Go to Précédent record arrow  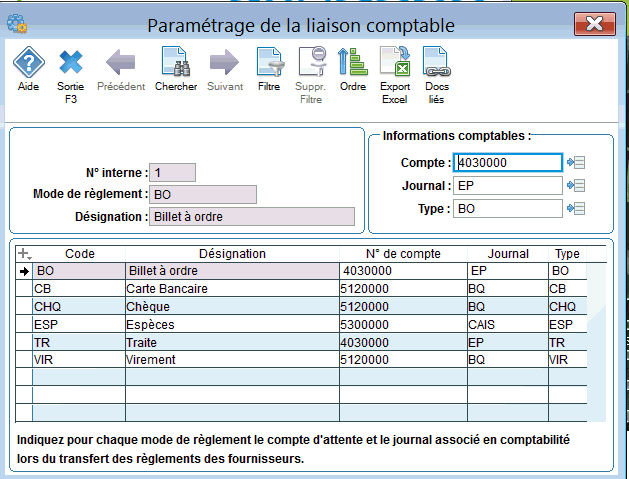121,69
